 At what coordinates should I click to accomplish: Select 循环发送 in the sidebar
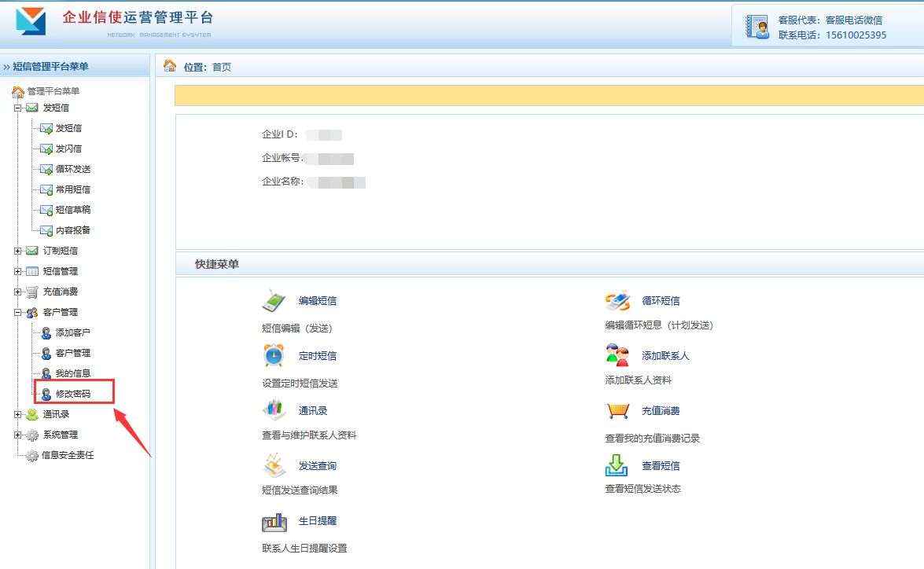coord(73,169)
